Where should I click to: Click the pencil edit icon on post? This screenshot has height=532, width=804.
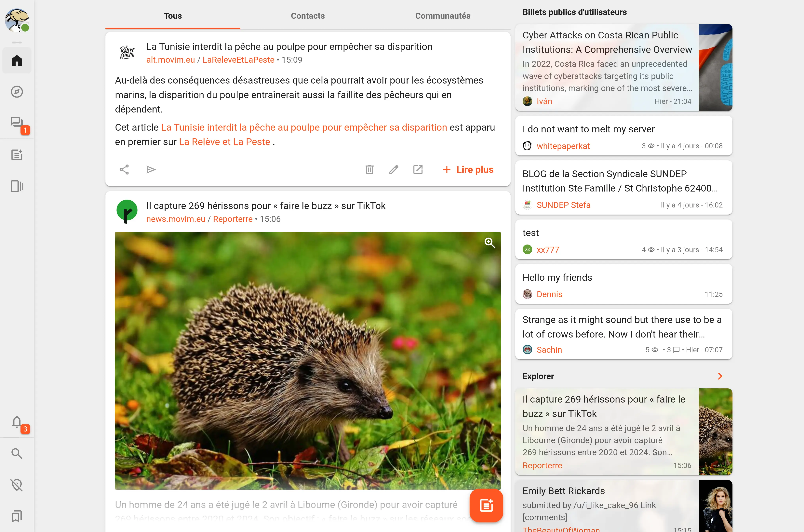pos(394,170)
